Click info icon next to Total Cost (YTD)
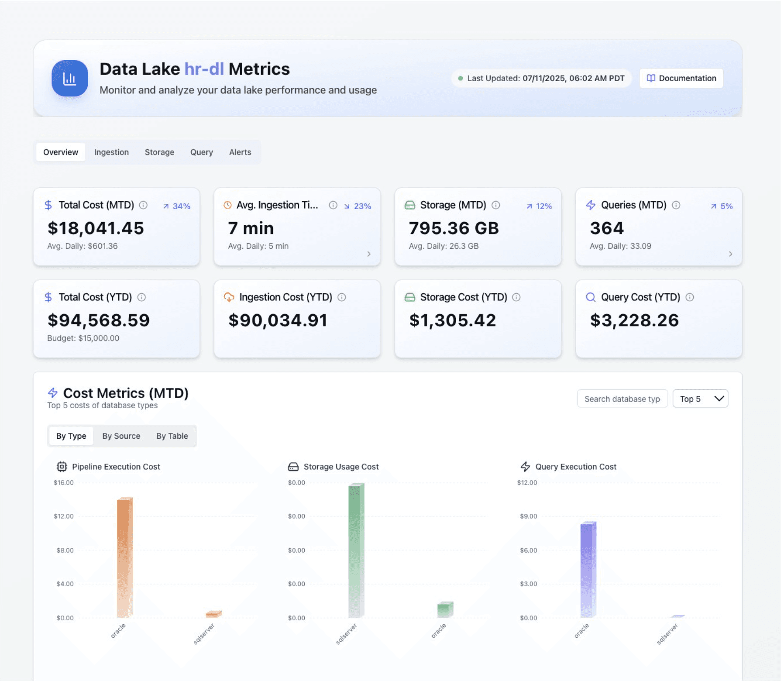The height and width of the screenshot is (681, 784). coord(141,297)
